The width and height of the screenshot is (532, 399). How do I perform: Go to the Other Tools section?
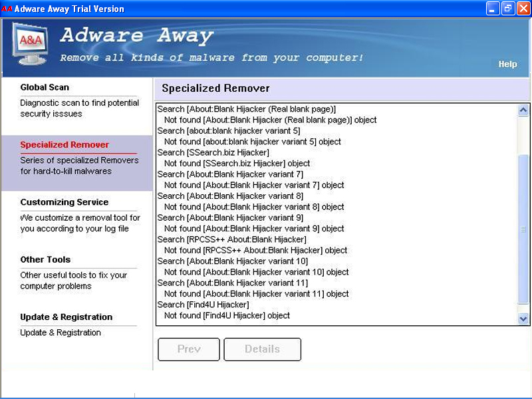tap(45, 259)
